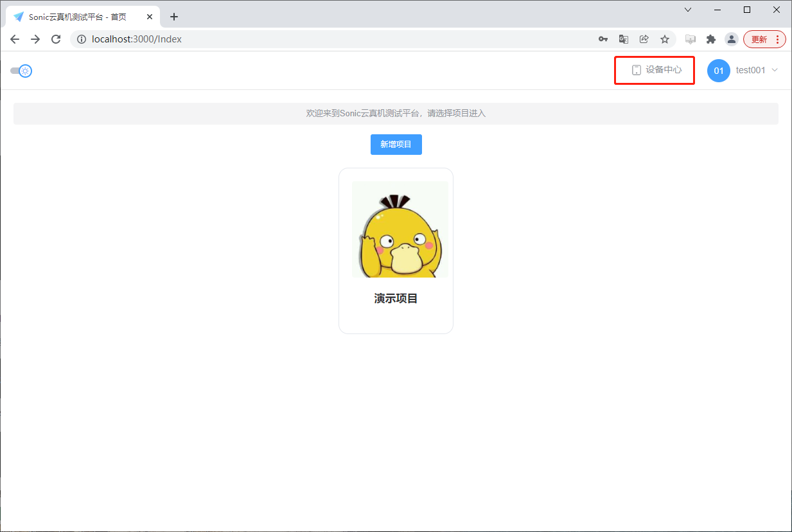Viewport: 792px width, 532px height.
Task: Open the Chrome profile icon
Action: point(732,39)
